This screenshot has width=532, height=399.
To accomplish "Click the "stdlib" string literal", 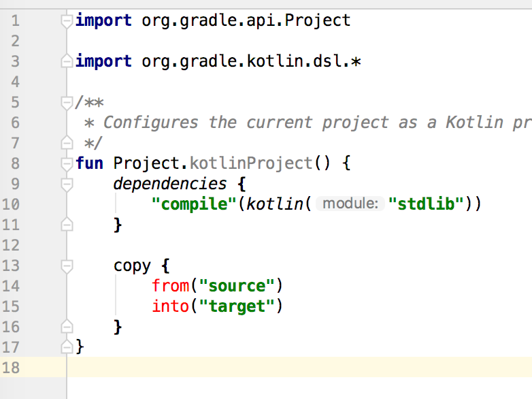I will (426, 204).
